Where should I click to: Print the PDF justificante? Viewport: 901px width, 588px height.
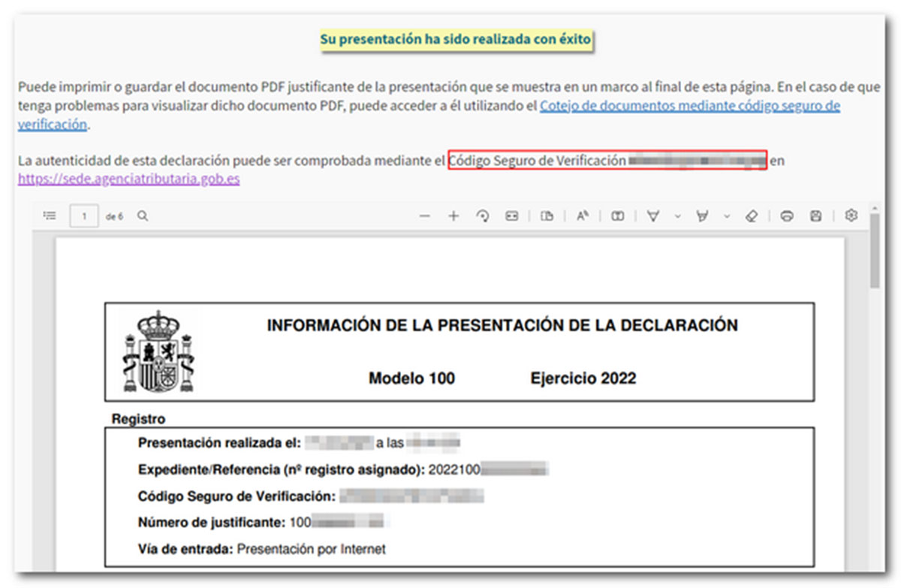click(787, 216)
